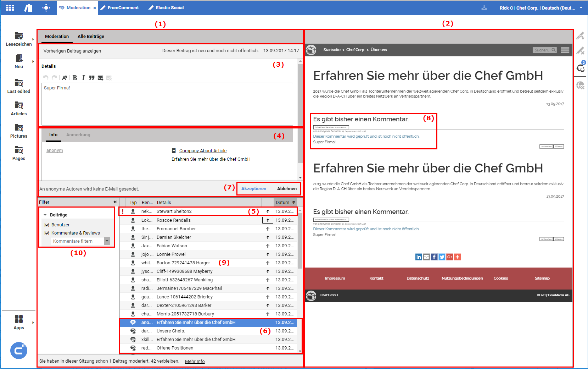
Task: Open the Kommentare filtern dropdown
Action: pos(107,241)
